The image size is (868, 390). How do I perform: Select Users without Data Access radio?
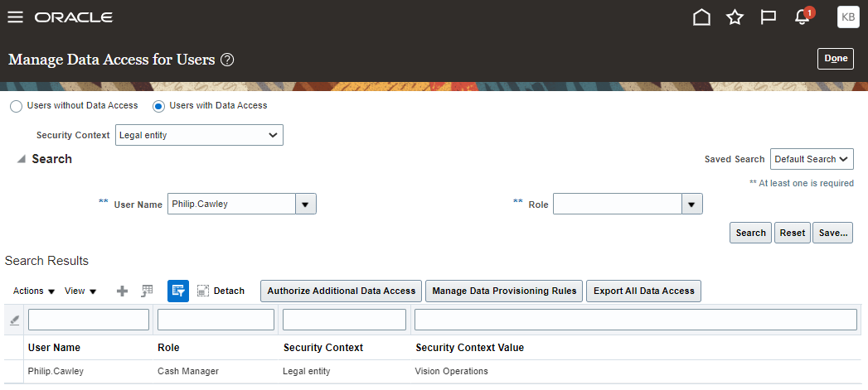coord(17,106)
